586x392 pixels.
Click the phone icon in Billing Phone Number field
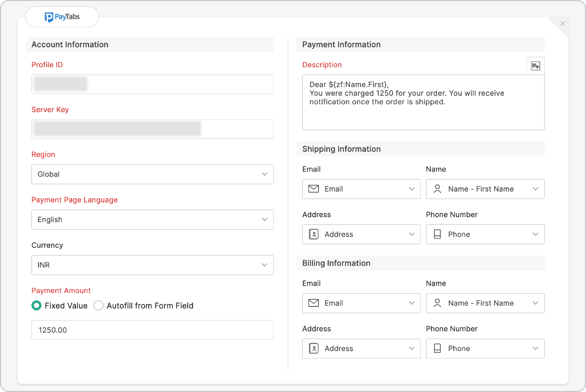[437, 348]
